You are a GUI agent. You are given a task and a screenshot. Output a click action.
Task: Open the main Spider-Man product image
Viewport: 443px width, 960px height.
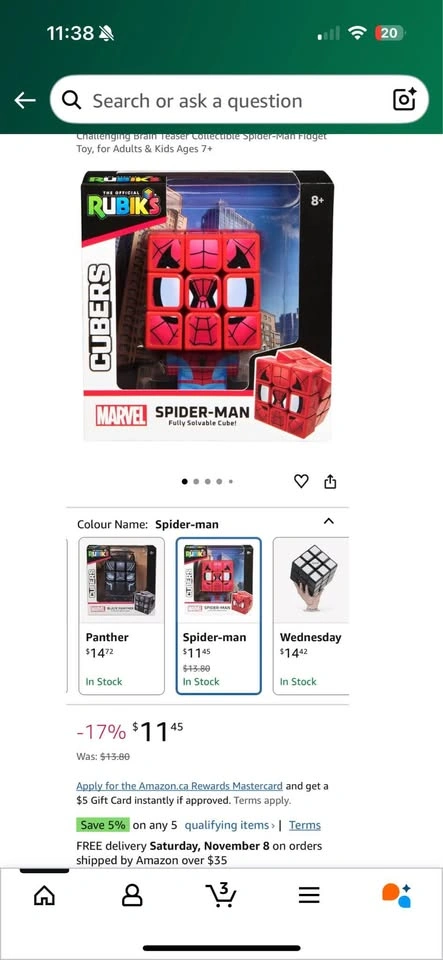(208, 306)
